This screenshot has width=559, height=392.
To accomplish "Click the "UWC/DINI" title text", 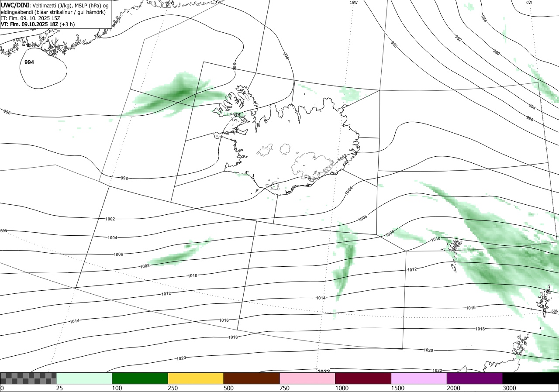I will pyautogui.click(x=15, y=5).
